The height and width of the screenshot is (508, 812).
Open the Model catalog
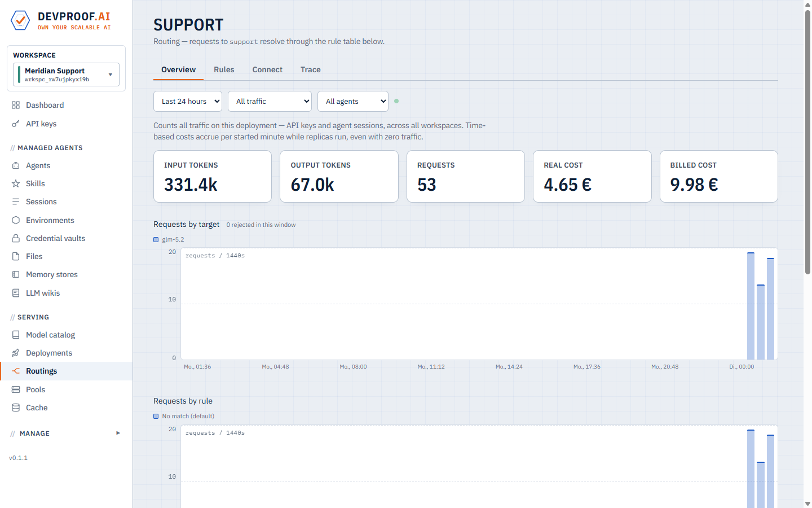click(x=66, y=335)
